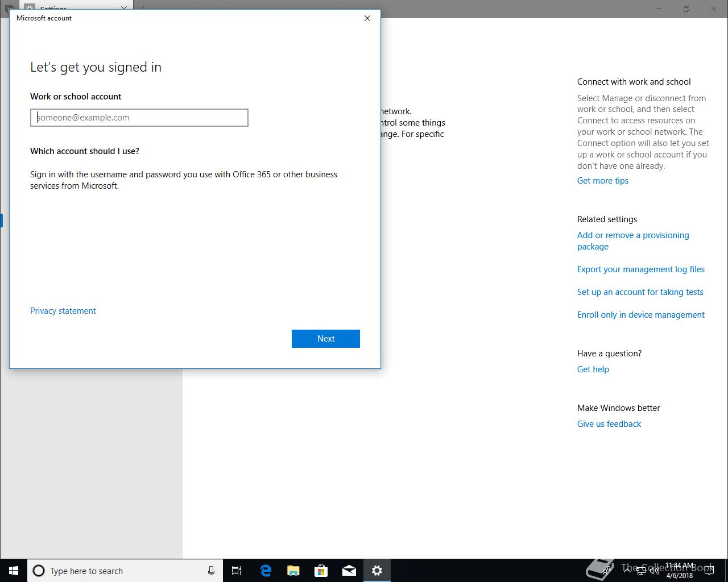
Task: Click the Have a question? heading
Action: [609, 354]
